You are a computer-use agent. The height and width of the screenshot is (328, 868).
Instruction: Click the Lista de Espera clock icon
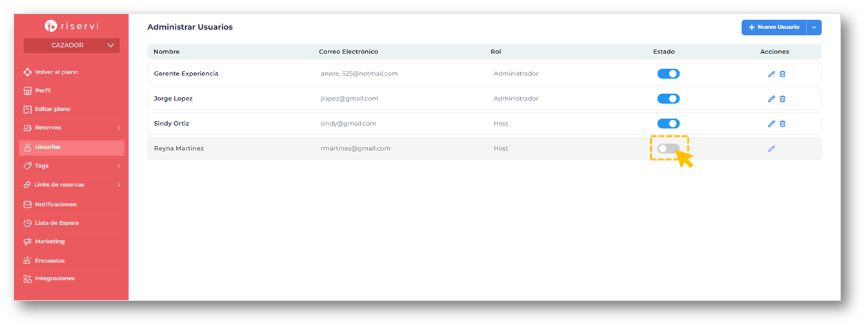(27, 223)
